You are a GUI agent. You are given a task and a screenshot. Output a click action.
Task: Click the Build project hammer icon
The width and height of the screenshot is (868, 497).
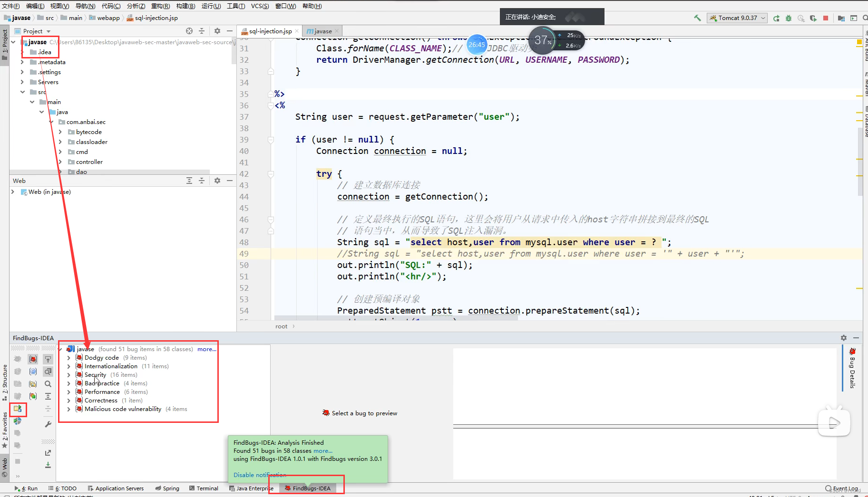click(697, 18)
